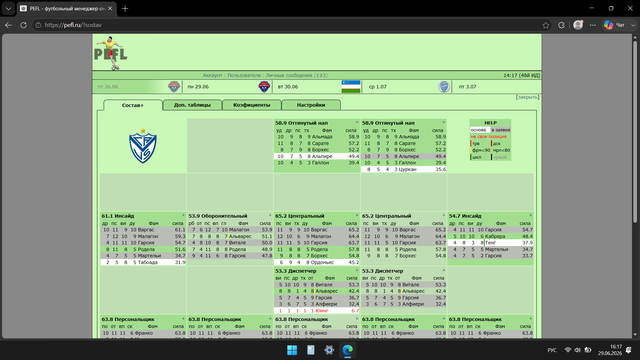Select player row Ордоньес 45.2
The height and width of the screenshot is (360, 640).
[317, 262]
